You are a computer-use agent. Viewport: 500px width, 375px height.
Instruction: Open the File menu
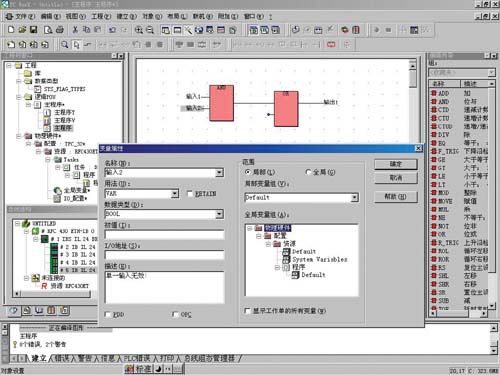[21, 16]
